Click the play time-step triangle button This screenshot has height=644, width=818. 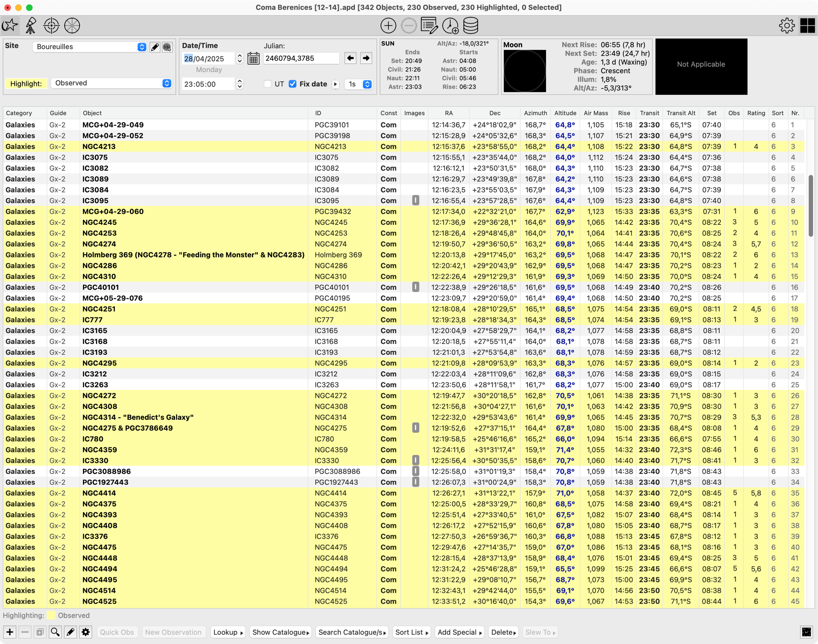[335, 84]
